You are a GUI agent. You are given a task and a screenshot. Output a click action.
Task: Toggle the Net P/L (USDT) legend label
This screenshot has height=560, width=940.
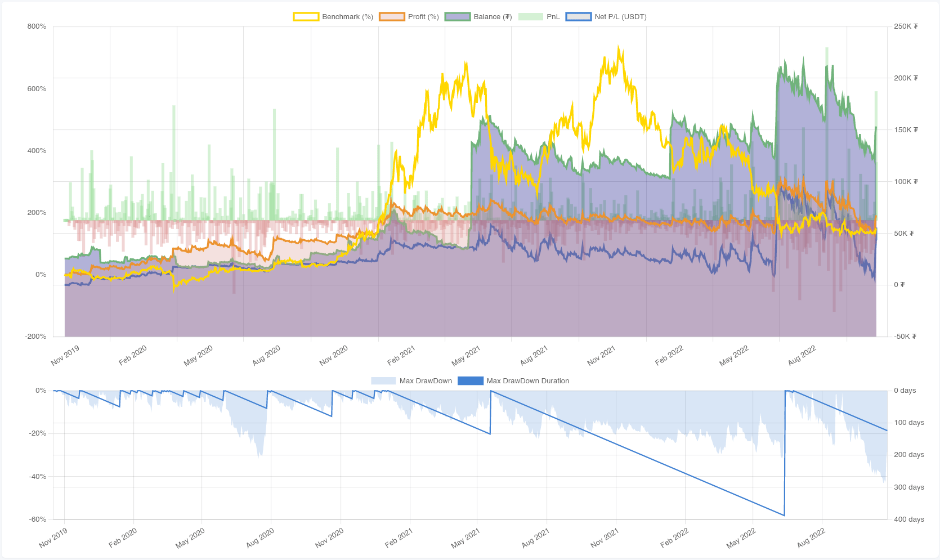[x=620, y=17]
